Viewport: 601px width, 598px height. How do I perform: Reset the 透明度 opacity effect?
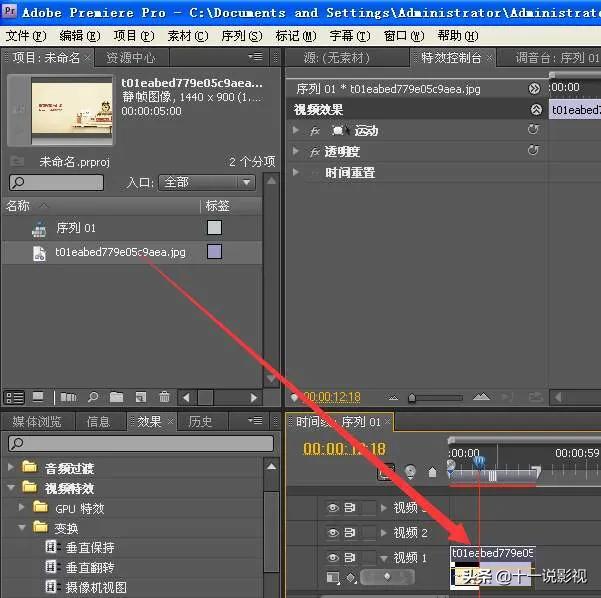tap(533, 150)
